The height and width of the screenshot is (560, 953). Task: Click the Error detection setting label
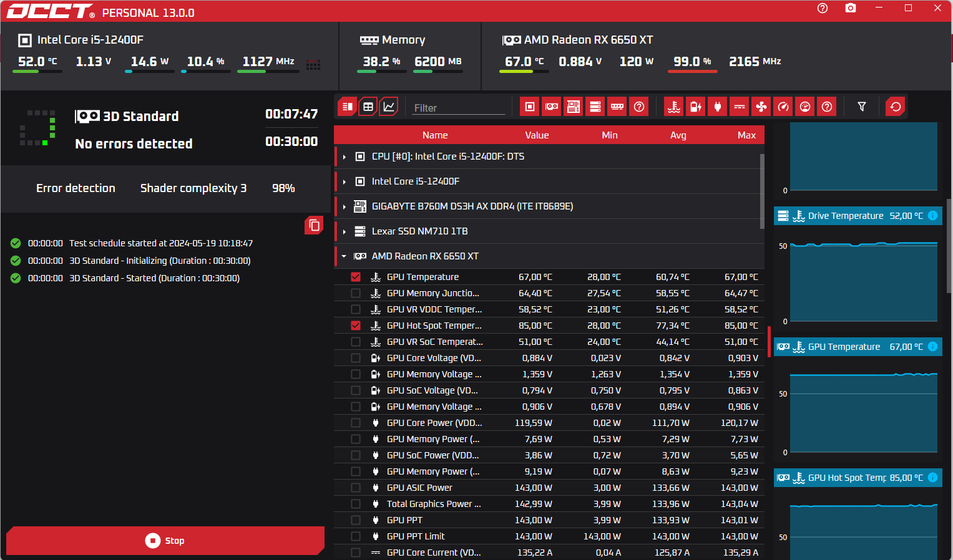[76, 188]
